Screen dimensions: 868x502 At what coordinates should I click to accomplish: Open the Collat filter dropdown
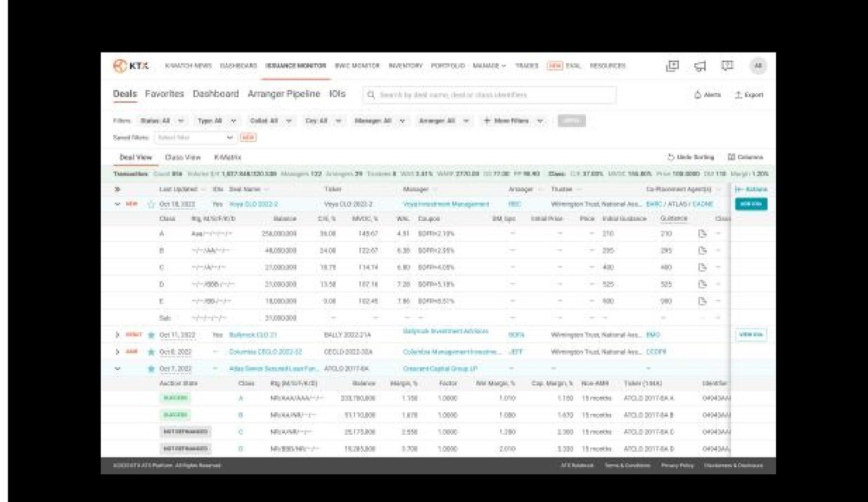pyautogui.click(x=270, y=121)
